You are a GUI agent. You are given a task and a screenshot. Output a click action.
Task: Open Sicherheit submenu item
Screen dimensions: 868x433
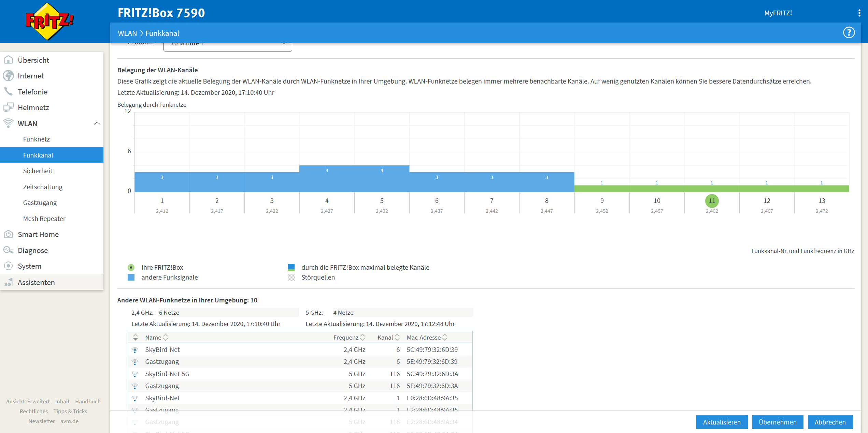click(x=38, y=171)
